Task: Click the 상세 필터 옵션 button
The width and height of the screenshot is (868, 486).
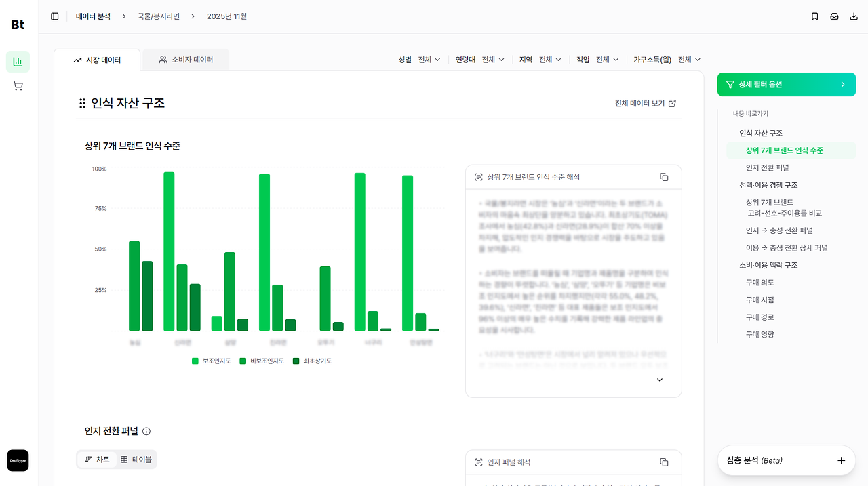Action: (787, 85)
